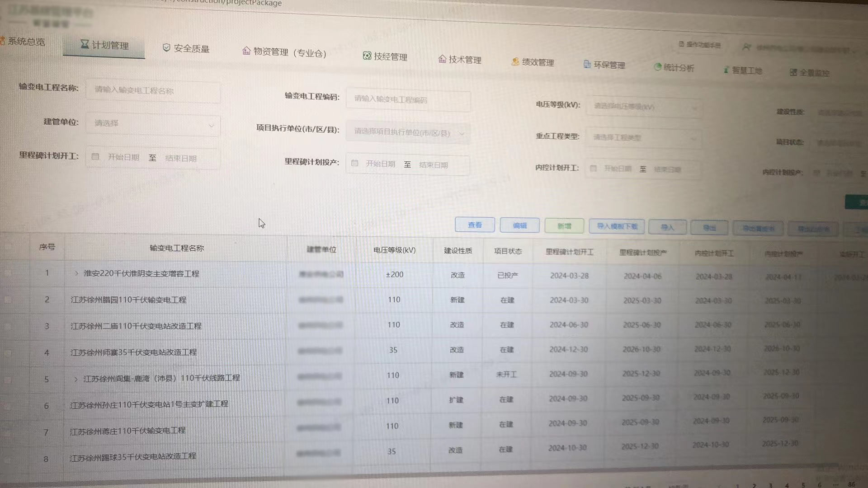Click the 导入 button
The height and width of the screenshot is (488, 868).
point(668,227)
